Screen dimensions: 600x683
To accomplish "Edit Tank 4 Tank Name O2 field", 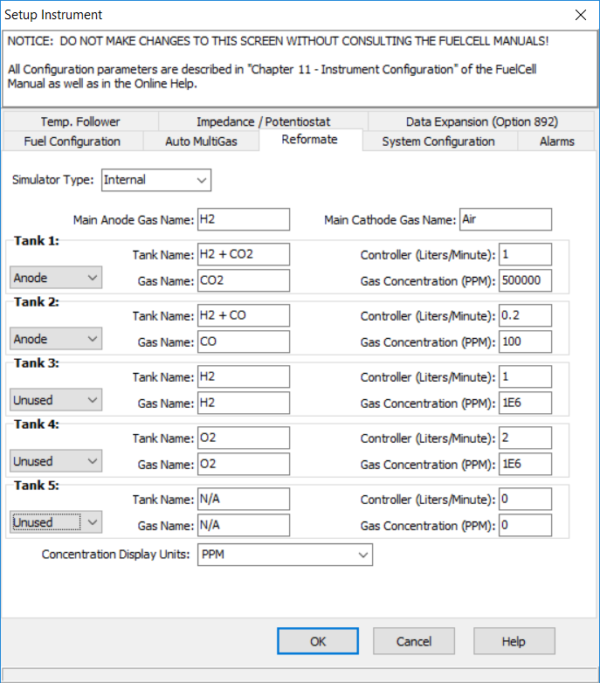I will pyautogui.click(x=244, y=438).
